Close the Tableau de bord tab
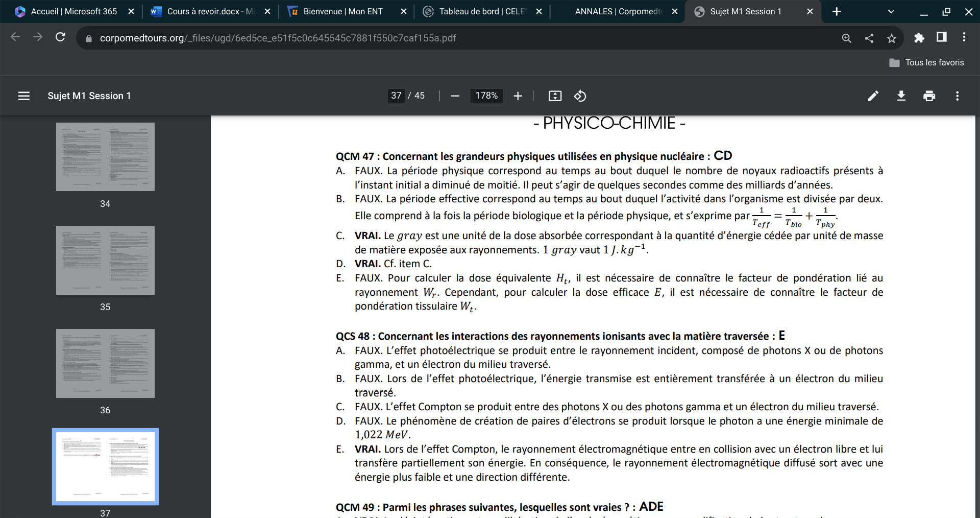Viewport: 980px width, 518px height. (539, 11)
